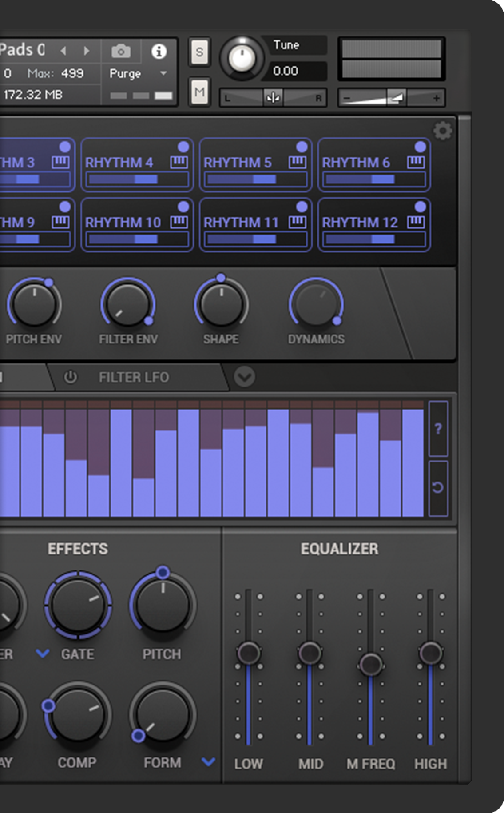
Task: Click the volume plus icon
Action: click(x=437, y=98)
